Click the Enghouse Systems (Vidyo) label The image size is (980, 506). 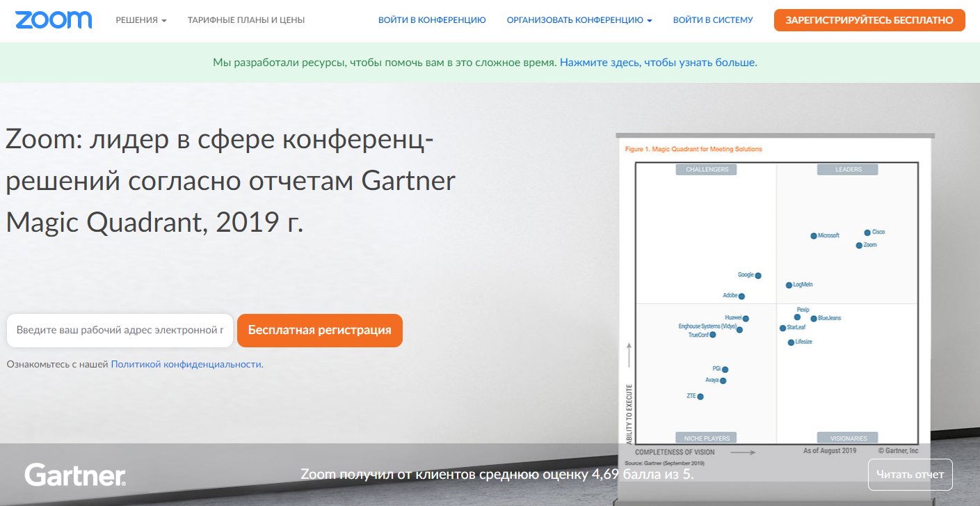click(707, 326)
